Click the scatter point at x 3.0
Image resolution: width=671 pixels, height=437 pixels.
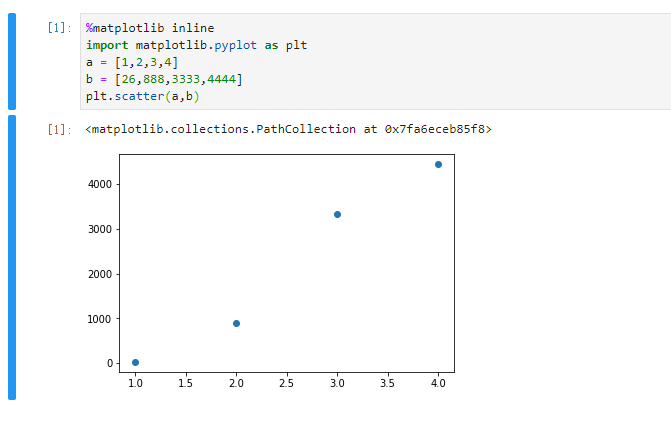pos(337,214)
